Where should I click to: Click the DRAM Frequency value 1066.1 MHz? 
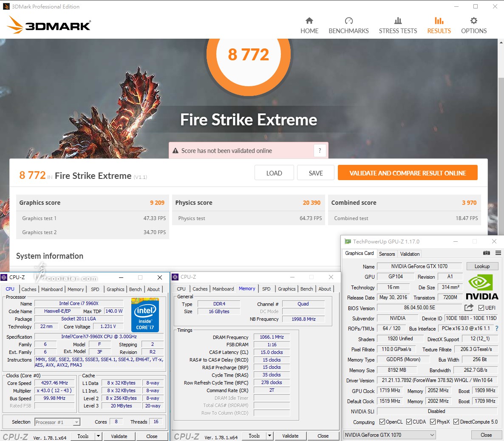pyautogui.click(x=272, y=337)
